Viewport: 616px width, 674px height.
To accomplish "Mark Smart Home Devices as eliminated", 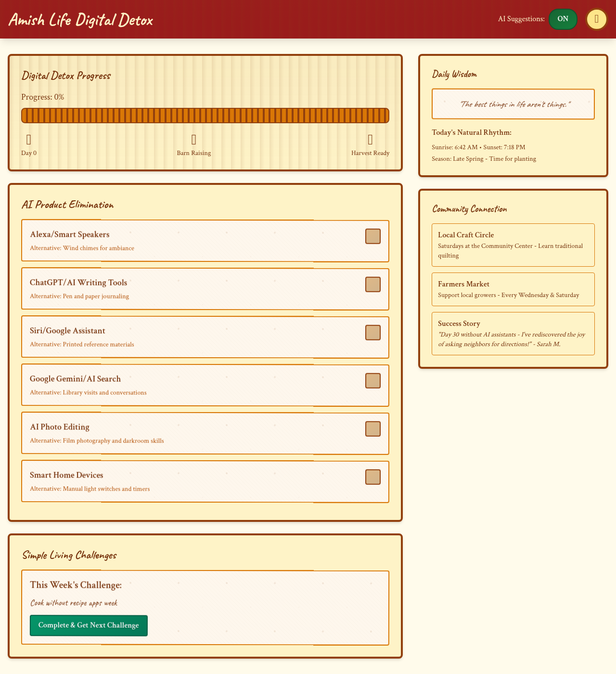I will click(x=372, y=477).
